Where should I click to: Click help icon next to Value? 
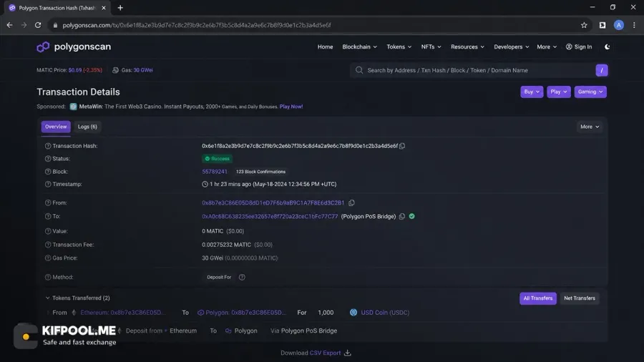[x=48, y=231]
